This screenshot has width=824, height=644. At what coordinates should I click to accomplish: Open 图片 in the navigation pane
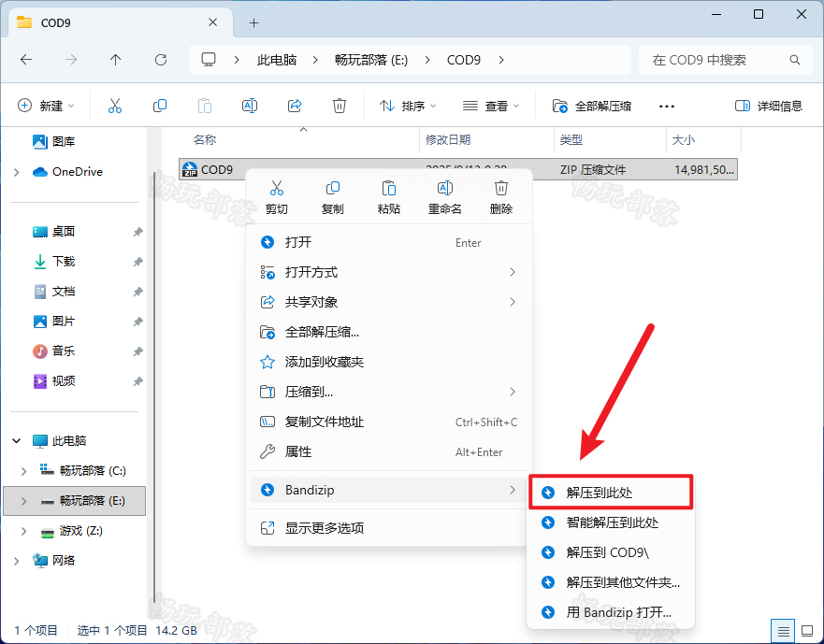[53, 322]
